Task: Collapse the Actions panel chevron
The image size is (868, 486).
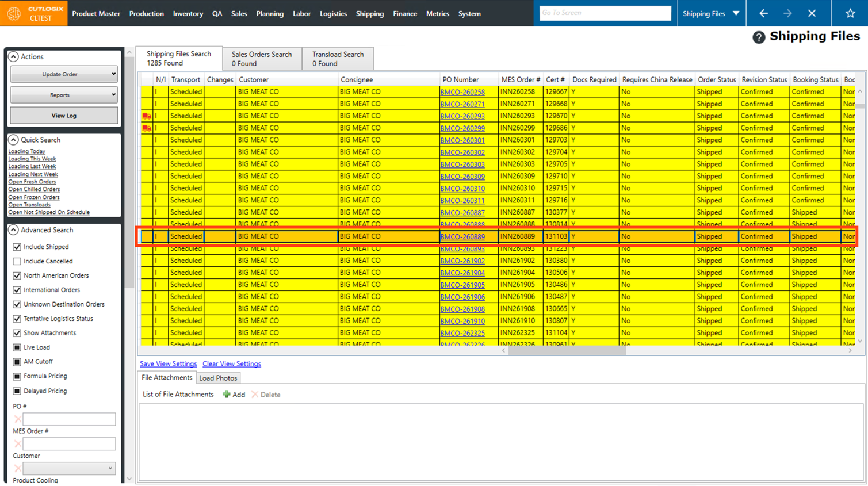Action: (13, 57)
